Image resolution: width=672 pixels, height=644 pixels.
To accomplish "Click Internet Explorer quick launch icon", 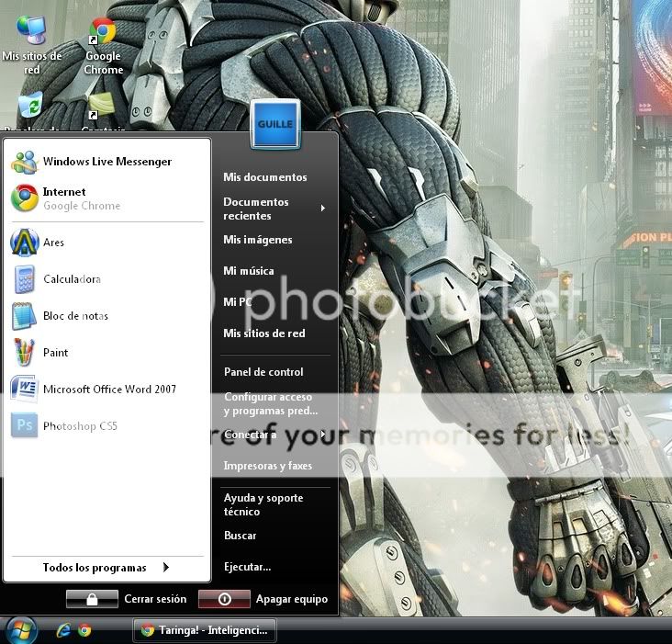I will [63, 630].
